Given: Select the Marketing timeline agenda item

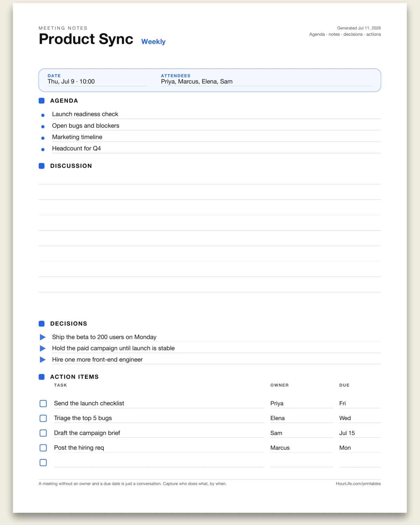Looking at the screenshot, I should 77,137.
